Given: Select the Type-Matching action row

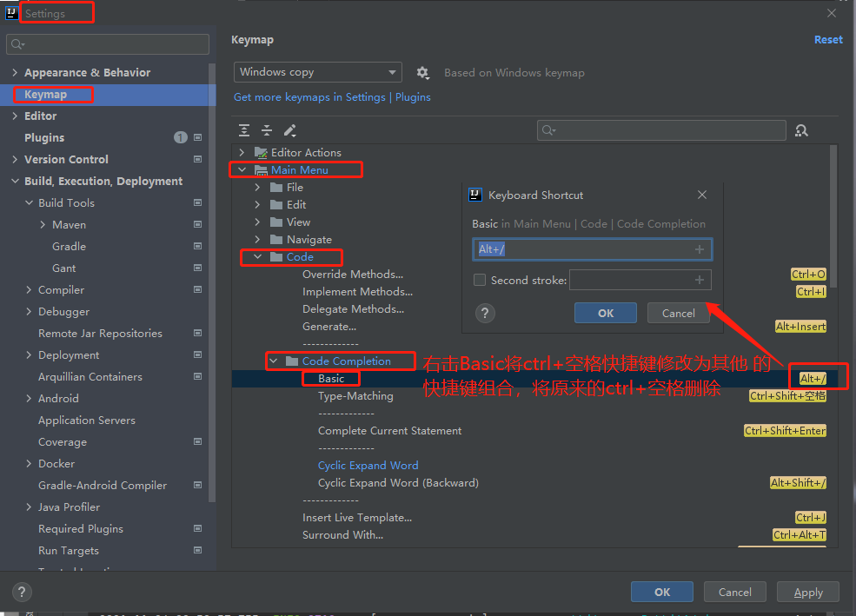Looking at the screenshot, I should point(355,396).
